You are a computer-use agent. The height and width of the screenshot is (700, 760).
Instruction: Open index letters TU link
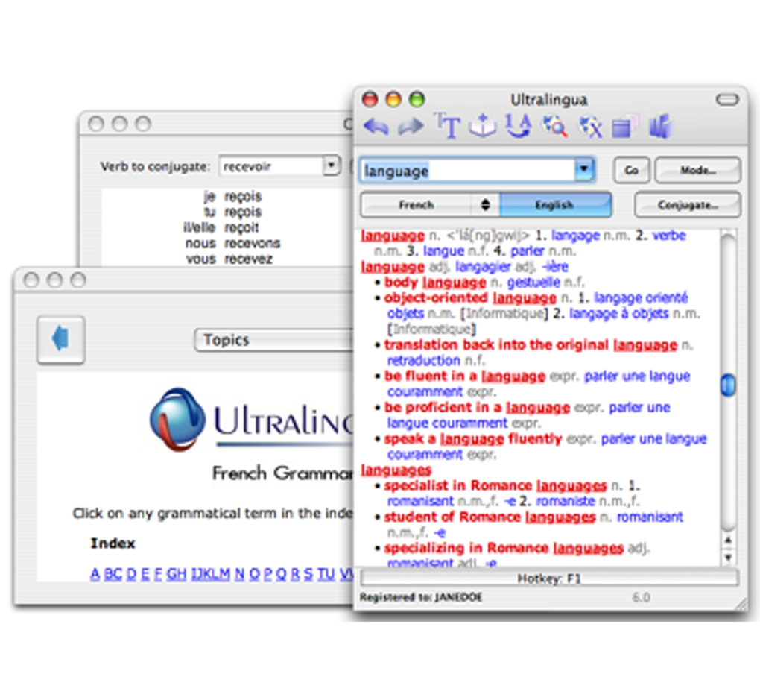(x=326, y=574)
